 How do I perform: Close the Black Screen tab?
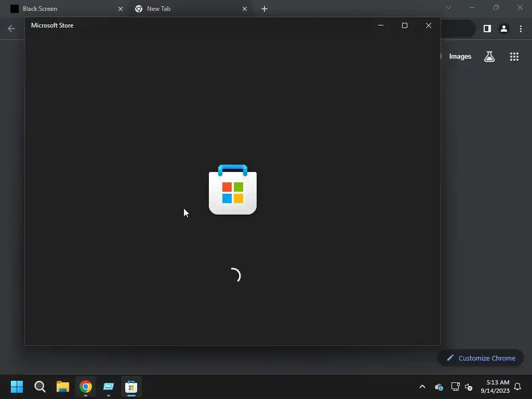pos(121,9)
